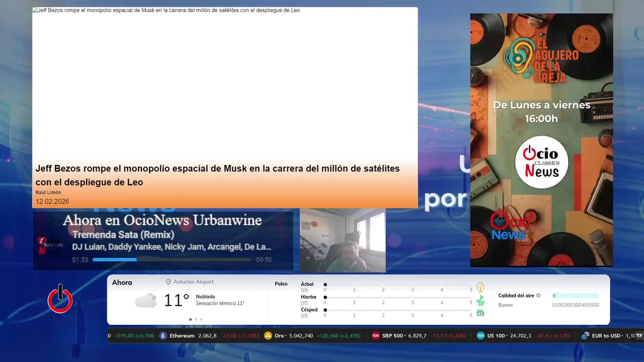The width and height of the screenshot is (644, 362).
Task: Click the Asturias Airport location text
Action: 194,282
